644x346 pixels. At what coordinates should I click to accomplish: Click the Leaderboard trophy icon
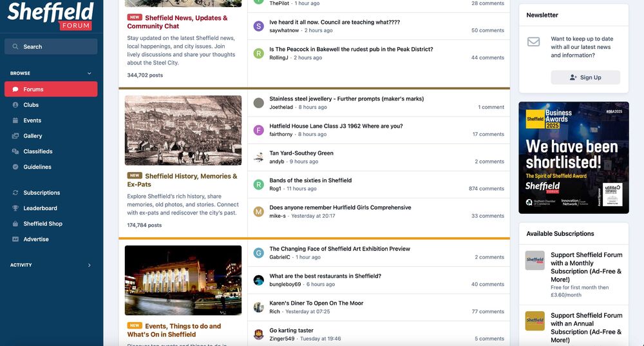pos(15,208)
